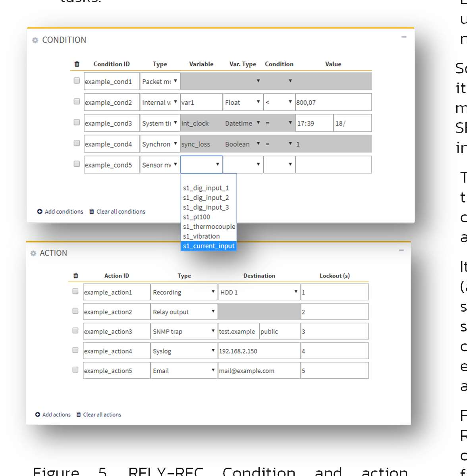Click the 18/ date value field of example_cond3
The width and height of the screenshot is (467, 476).
353,123
